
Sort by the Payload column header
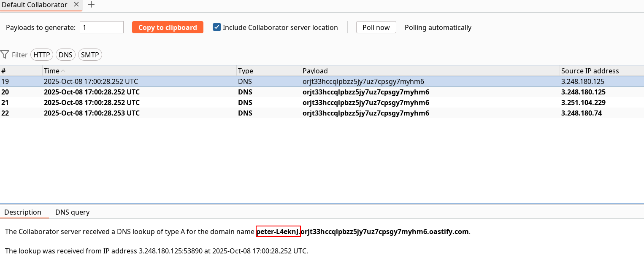click(x=430, y=71)
